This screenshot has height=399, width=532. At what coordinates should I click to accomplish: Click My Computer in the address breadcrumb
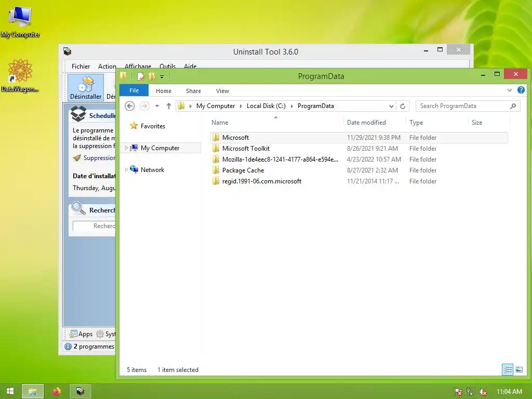(216, 106)
